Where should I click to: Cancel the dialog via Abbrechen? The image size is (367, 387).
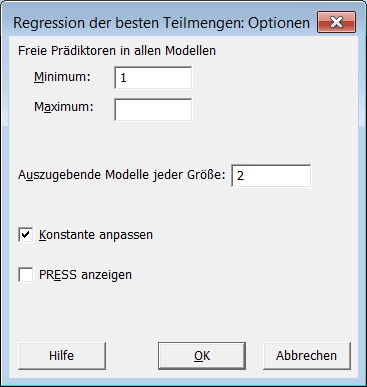[x=307, y=356]
